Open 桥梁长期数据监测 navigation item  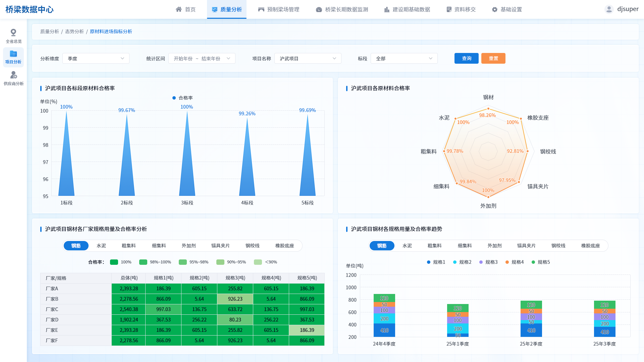pos(342,9)
